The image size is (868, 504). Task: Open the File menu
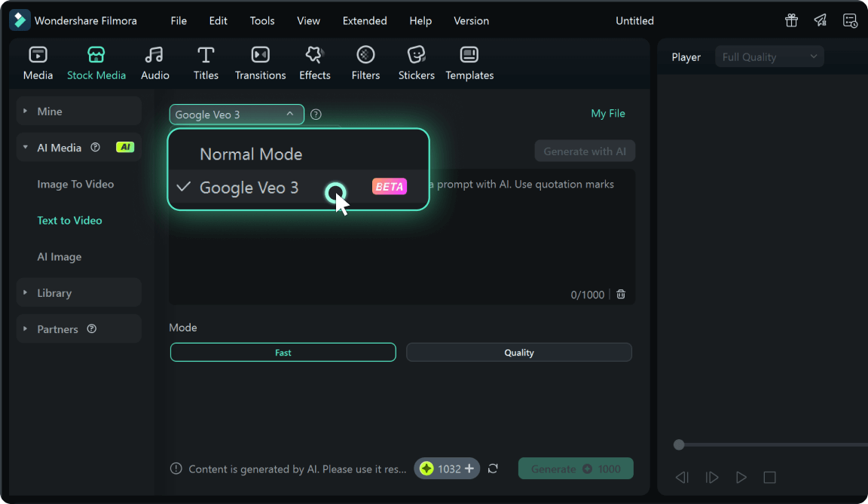[x=179, y=20]
